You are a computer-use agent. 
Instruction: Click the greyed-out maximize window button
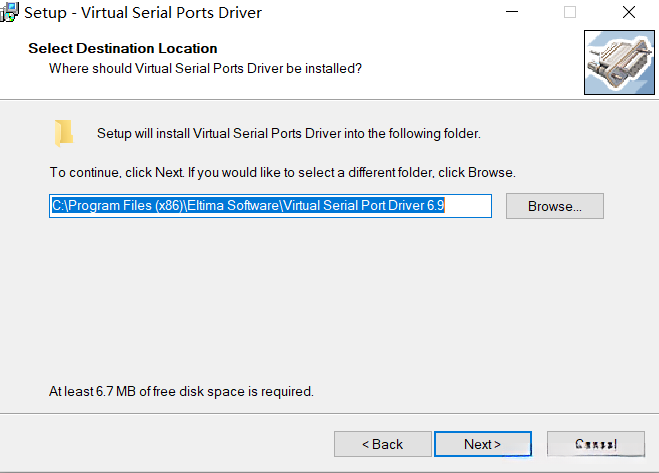(570, 13)
